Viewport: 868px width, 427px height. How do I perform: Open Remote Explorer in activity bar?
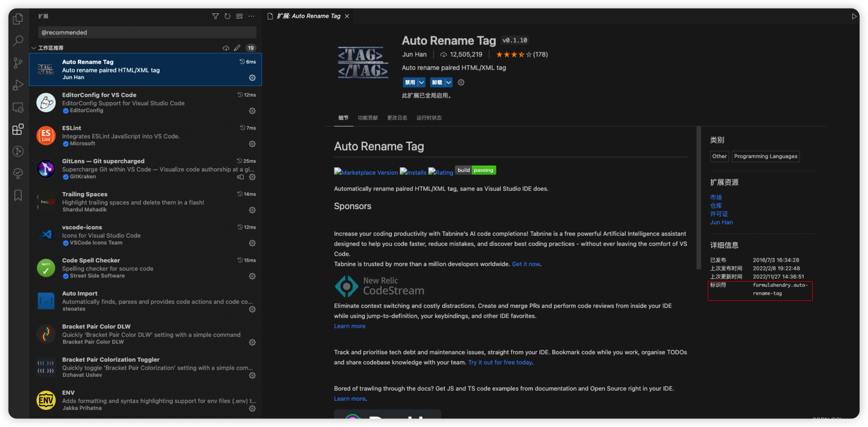pyautogui.click(x=18, y=107)
